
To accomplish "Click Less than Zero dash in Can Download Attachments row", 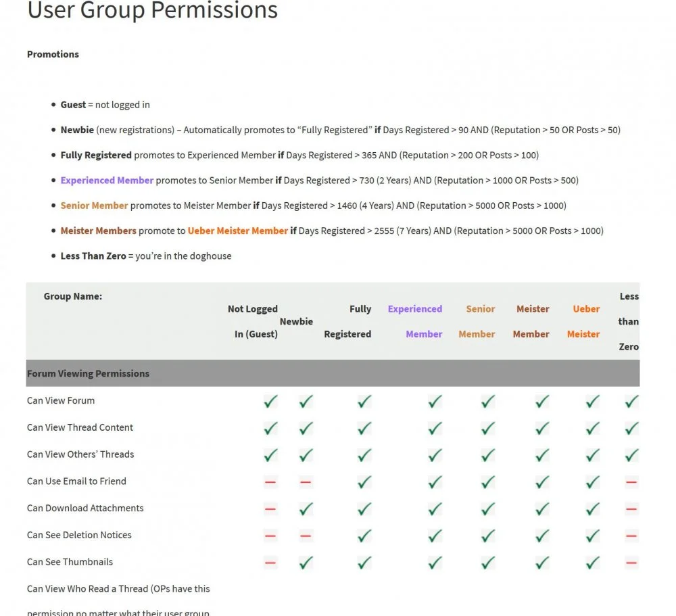I will coord(631,509).
